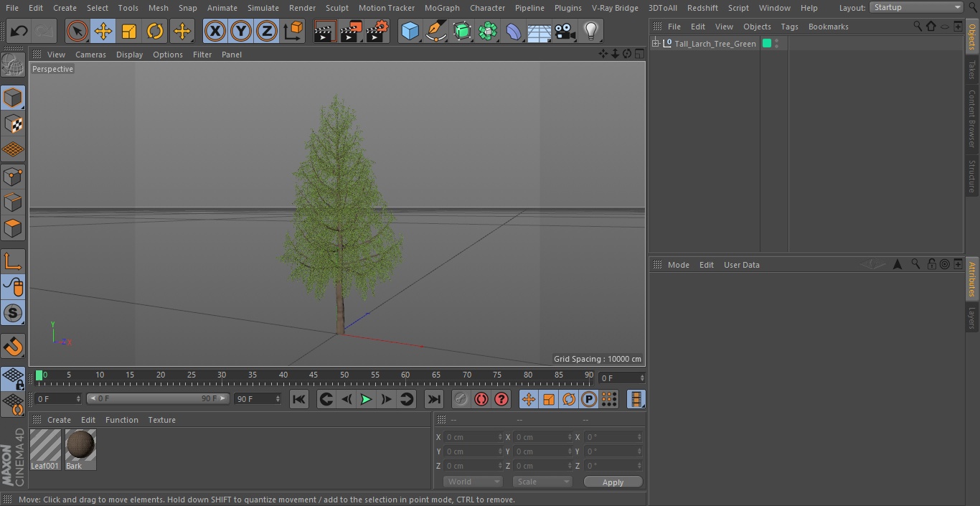Viewport: 980px width, 506px height.
Task: Toggle the Y-axis lock
Action: point(241,31)
